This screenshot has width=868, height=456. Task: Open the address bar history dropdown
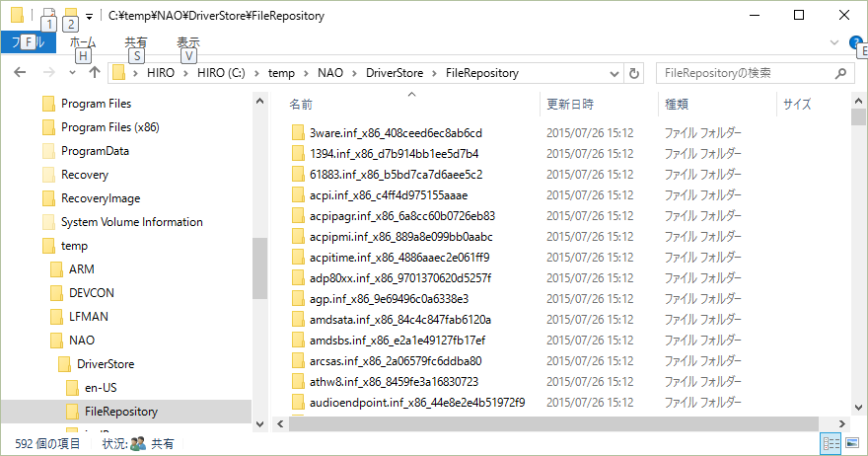pyautogui.click(x=613, y=72)
